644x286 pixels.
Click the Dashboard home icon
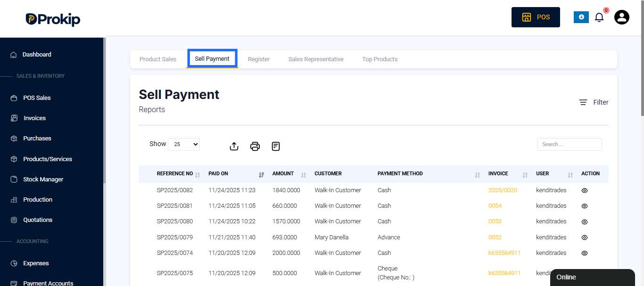(x=14, y=55)
